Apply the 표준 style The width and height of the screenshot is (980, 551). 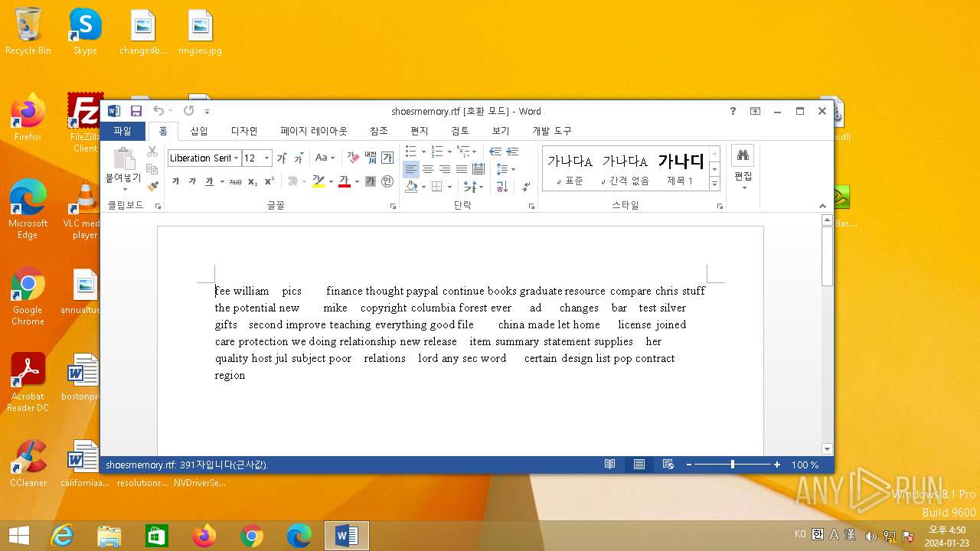coord(570,168)
